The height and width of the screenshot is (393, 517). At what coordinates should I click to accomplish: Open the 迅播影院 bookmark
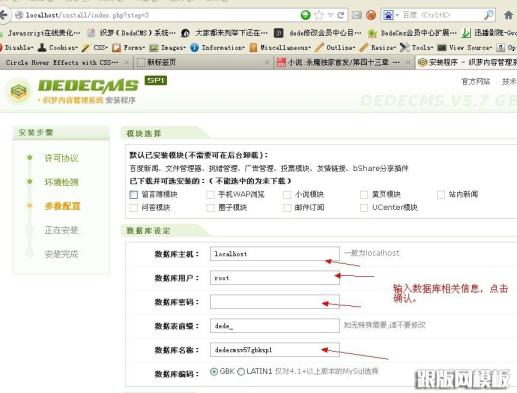489,33
